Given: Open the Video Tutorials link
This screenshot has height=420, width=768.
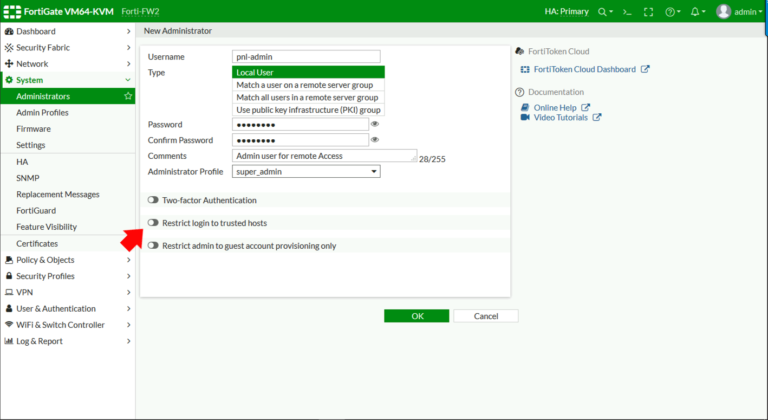Looking at the screenshot, I should [x=561, y=118].
